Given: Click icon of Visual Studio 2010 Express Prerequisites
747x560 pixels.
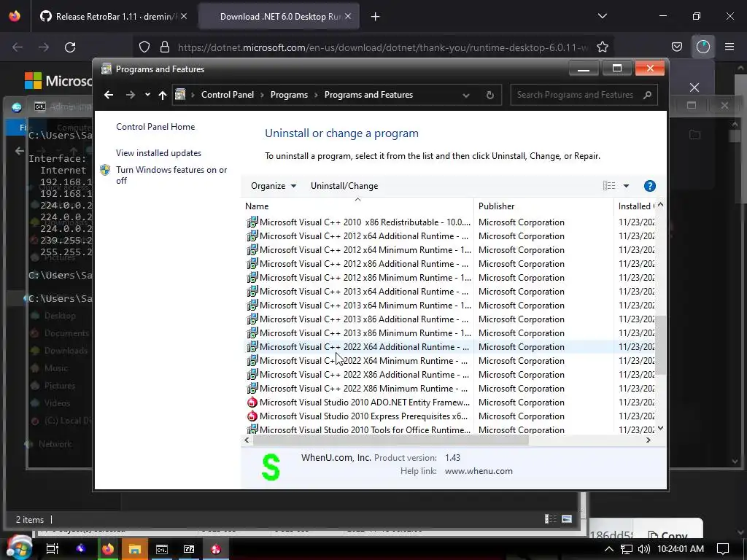Looking at the screenshot, I should click(x=252, y=416).
